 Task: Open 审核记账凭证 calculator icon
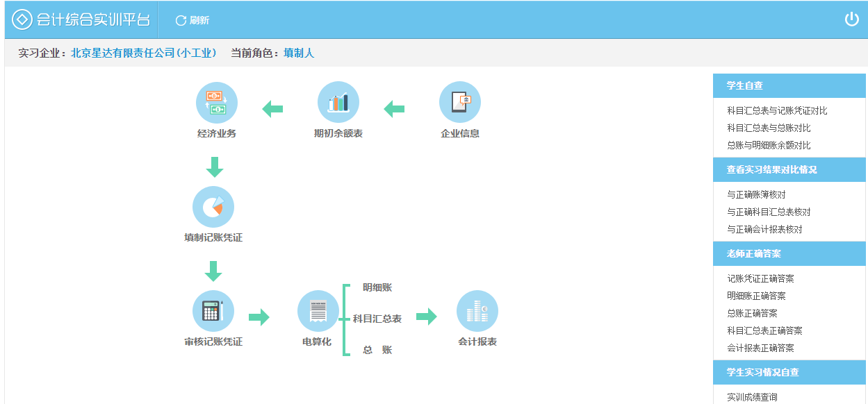[x=213, y=311]
